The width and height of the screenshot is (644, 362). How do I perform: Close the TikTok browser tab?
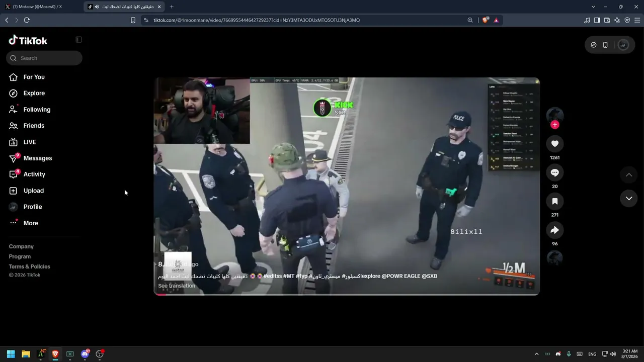click(159, 7)
